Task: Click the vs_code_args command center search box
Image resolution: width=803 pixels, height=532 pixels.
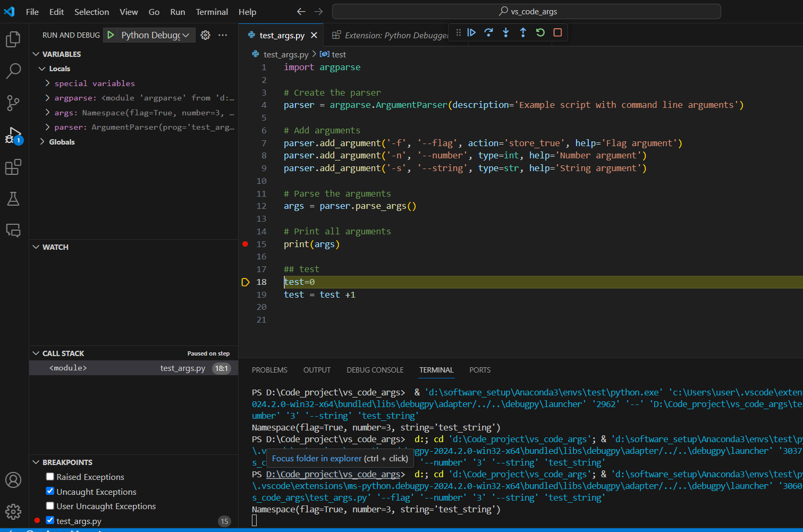Action: pos(526,11)
